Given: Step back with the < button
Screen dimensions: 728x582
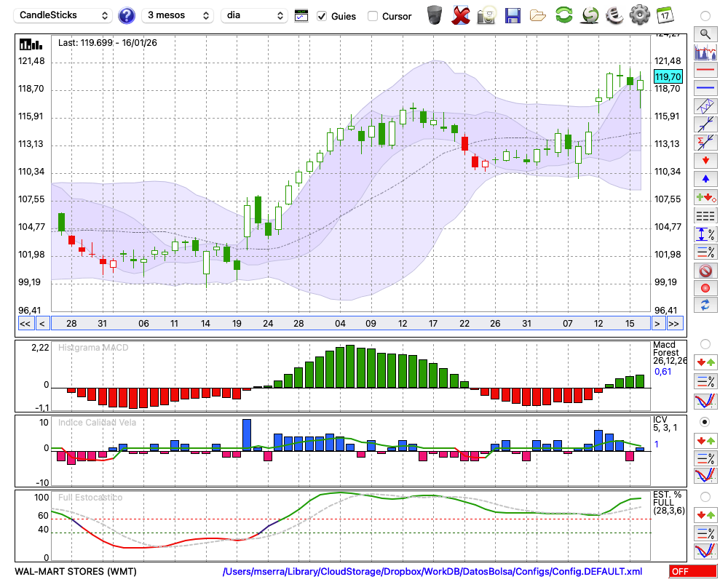Looking at the screenshot, I should [x=42, y=324].
